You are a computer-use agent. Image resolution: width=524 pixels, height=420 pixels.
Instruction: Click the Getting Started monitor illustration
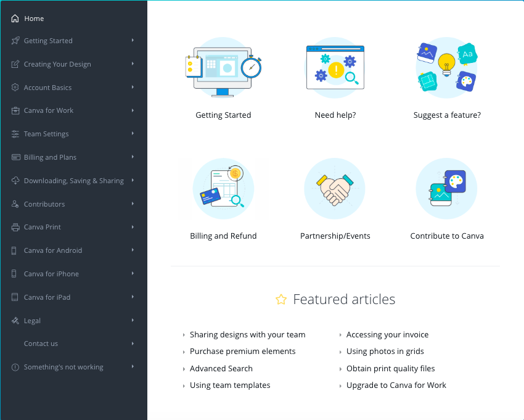tap(223, 68)
